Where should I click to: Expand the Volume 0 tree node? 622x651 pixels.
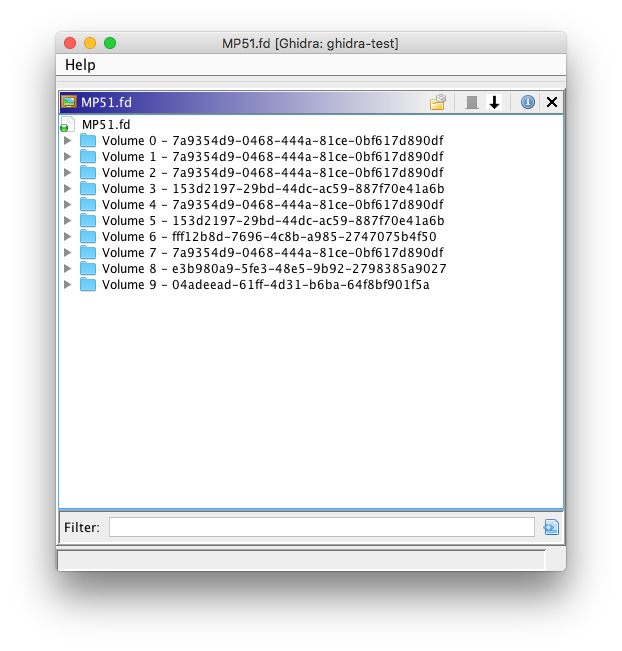[x=68, y=140]
